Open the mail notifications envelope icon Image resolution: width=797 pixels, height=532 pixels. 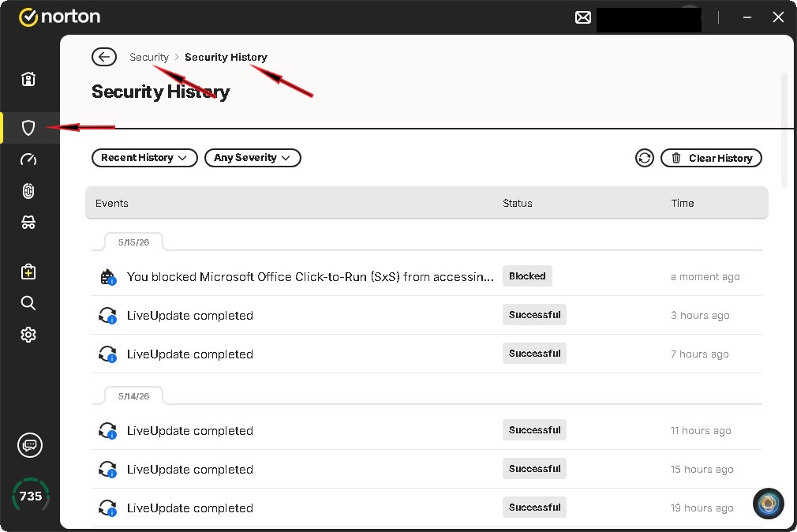(x=583, y=17)
